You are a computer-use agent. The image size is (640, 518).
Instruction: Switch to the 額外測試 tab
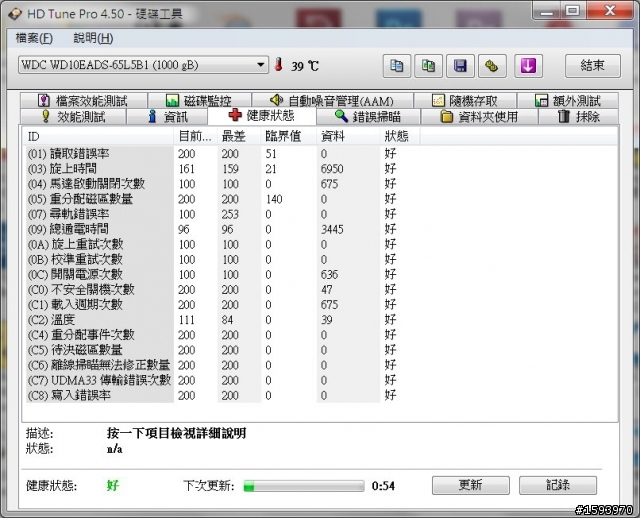click(568, 100)
